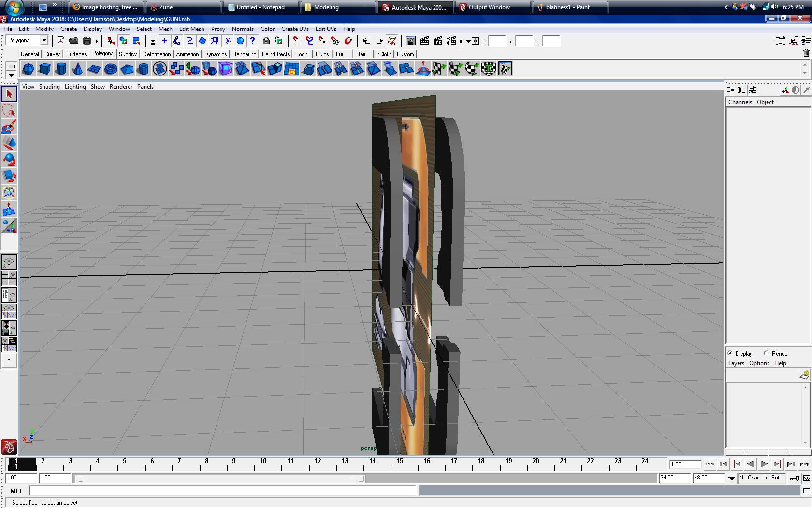
Task: Click the shelf trash can icon
Action: point(806,53)
